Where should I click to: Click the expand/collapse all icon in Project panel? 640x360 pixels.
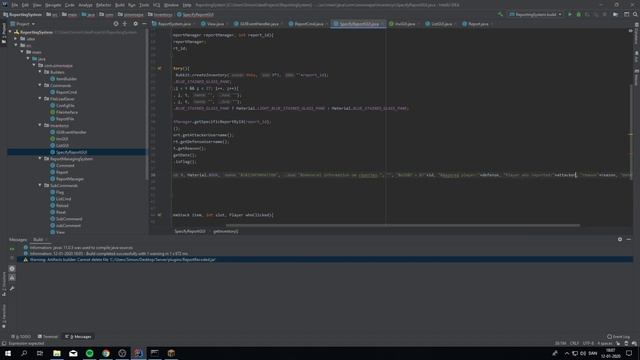[125, 24]
